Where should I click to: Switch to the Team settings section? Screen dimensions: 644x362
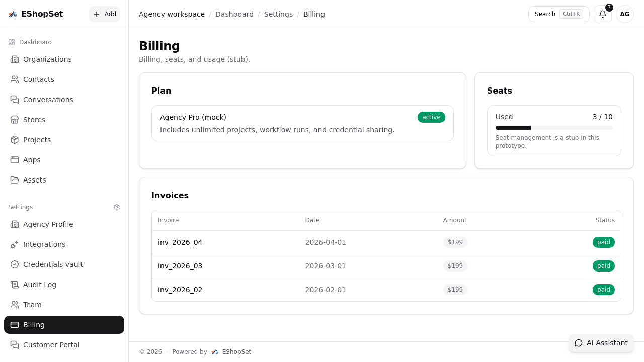(32, 305)
